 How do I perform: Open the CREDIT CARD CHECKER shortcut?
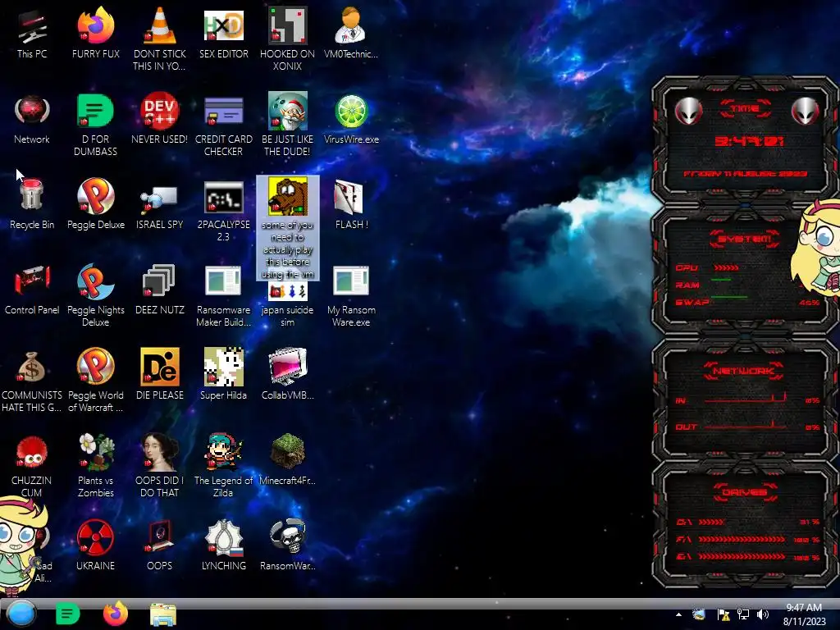pos(223,111)
